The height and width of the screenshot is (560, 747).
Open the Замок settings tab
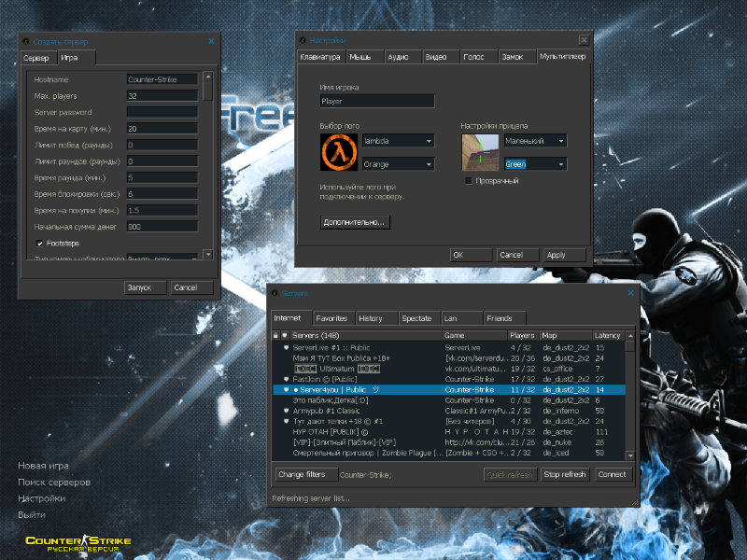coord(517,57)
